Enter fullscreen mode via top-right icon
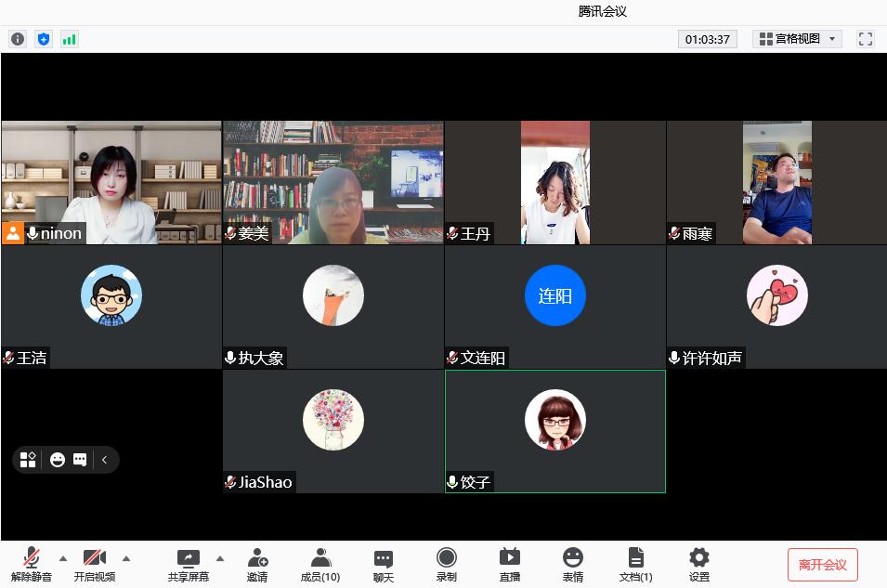Viewport: 887px width, 588px height. [x=866, y=39]
